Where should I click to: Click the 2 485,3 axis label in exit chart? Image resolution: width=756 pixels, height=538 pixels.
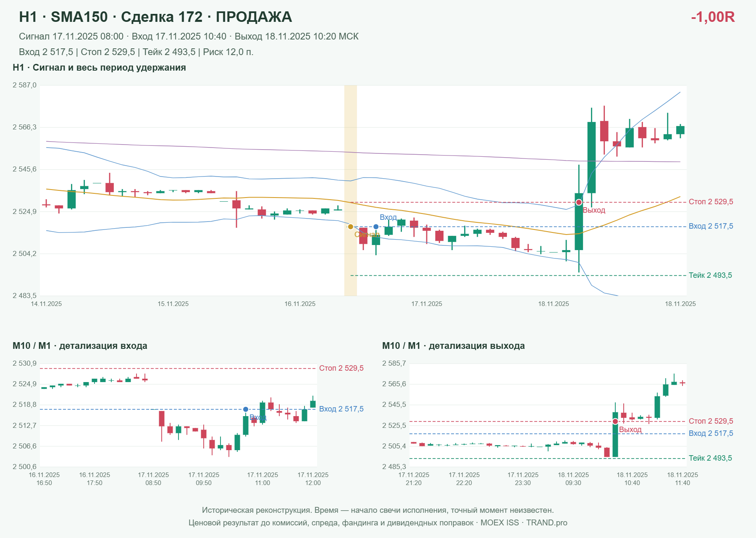(x=394, y=467)
